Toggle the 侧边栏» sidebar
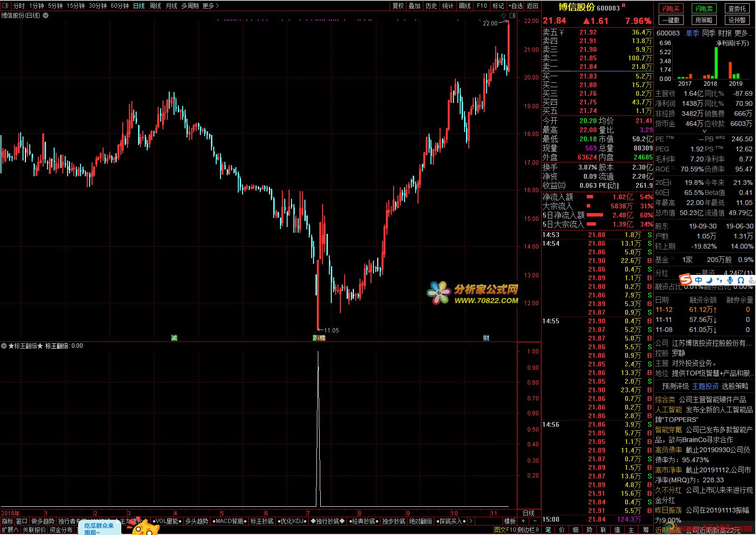 tap(529, 530)
